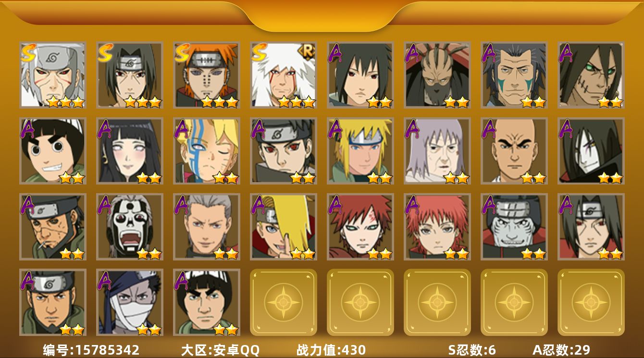
Task: Select the ninja with a cigarette and headband
Action: 53,227
